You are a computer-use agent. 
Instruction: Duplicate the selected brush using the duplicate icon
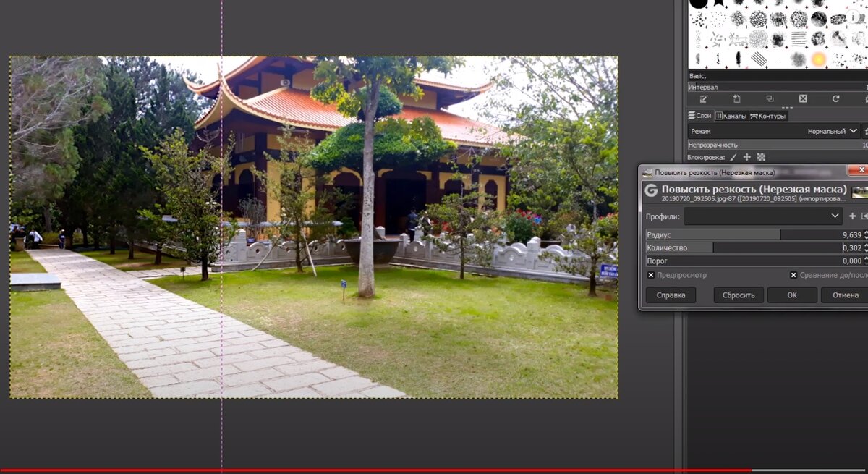(x=770, y=99)
